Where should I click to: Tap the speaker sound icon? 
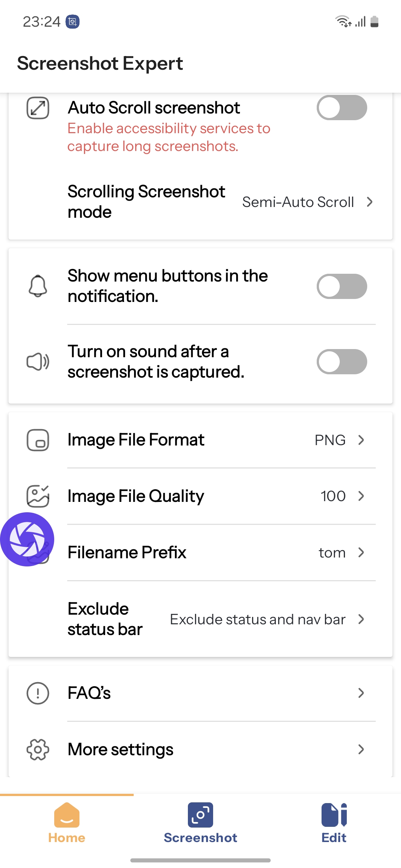tap(38, 362)
